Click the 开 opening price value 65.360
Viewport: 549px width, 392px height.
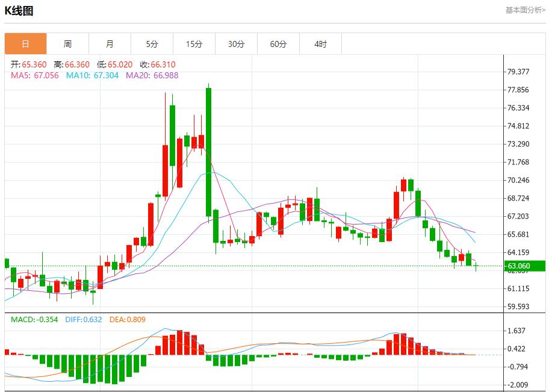coord(28,64)
